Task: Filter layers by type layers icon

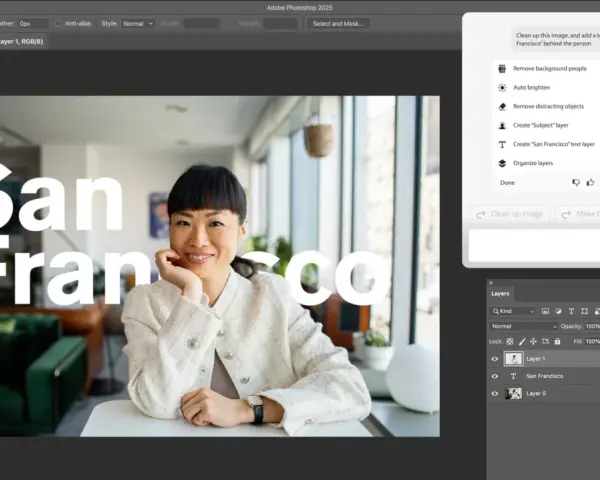Action: click(571, 311)
